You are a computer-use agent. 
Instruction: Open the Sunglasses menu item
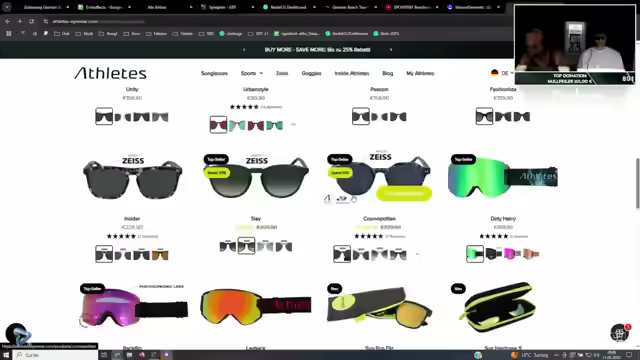214,73
